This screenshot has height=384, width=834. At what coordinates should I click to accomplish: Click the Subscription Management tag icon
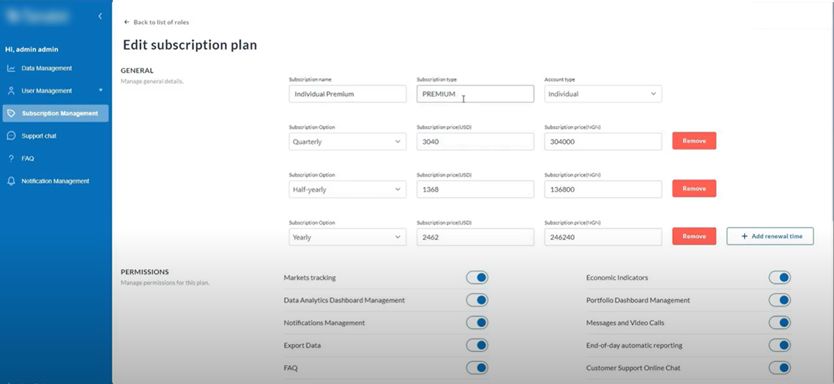tap(11, 113)
